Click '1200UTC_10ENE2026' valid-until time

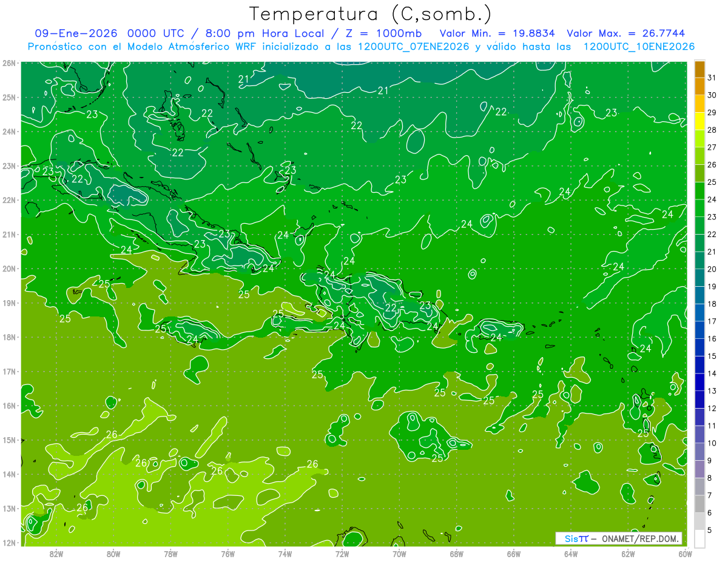[639, 47]
